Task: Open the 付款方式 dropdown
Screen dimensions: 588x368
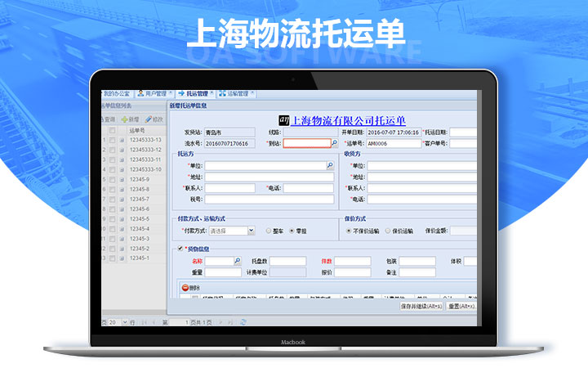Action: [x=251, y=231]
